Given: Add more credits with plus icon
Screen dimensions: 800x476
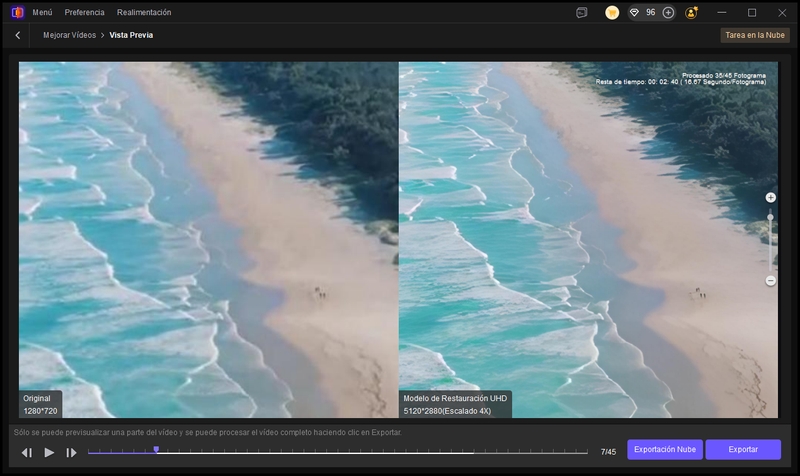Looking at the screenshot, I should coord(668,13).
